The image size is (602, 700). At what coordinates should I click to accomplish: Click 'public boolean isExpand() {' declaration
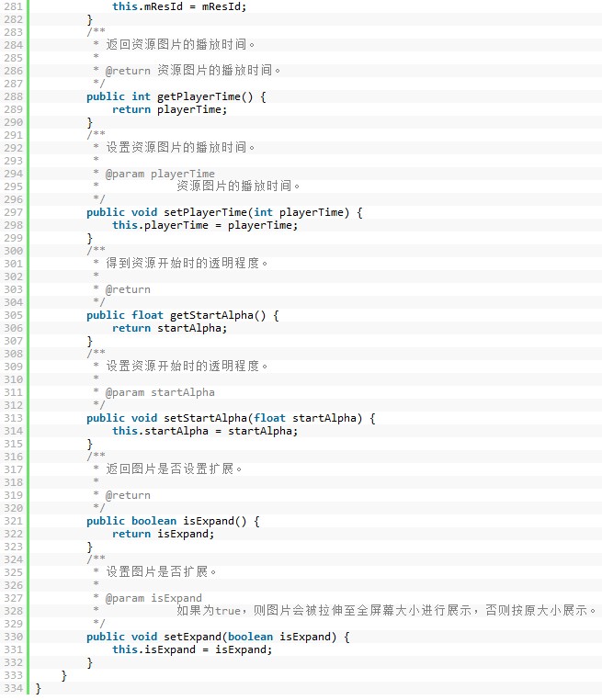174,521
